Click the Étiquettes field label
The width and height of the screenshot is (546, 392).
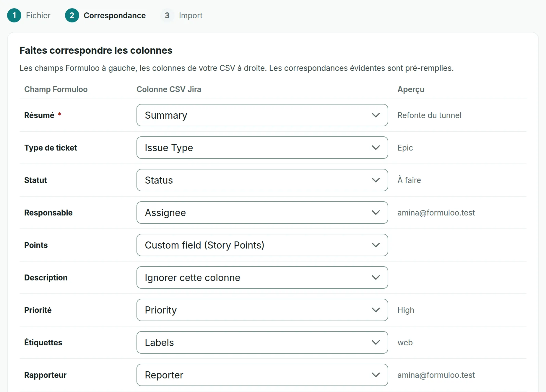43,342
